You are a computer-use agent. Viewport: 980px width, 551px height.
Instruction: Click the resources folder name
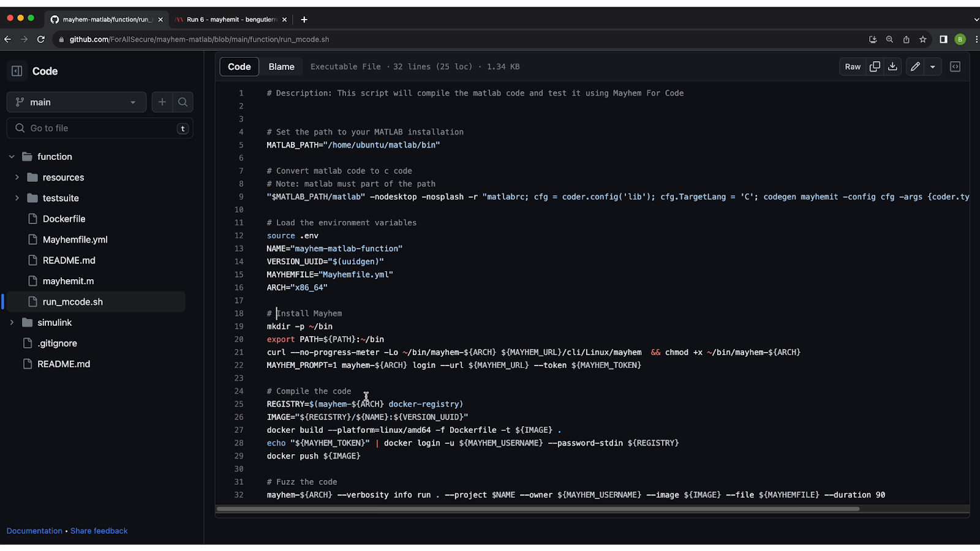[63, 178]
